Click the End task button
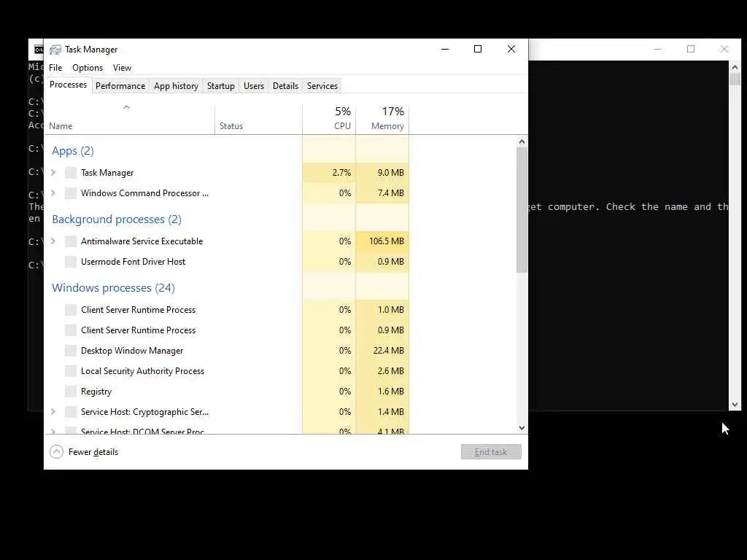 491,452
